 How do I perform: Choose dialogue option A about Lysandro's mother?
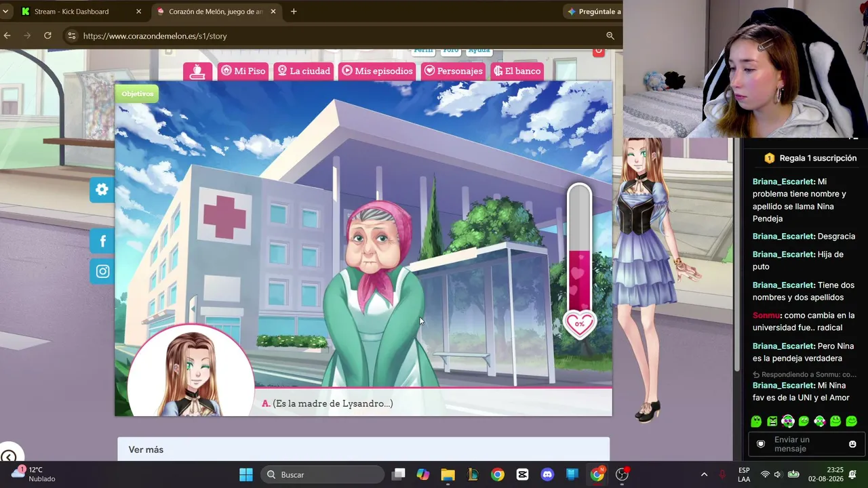point(328,403)
